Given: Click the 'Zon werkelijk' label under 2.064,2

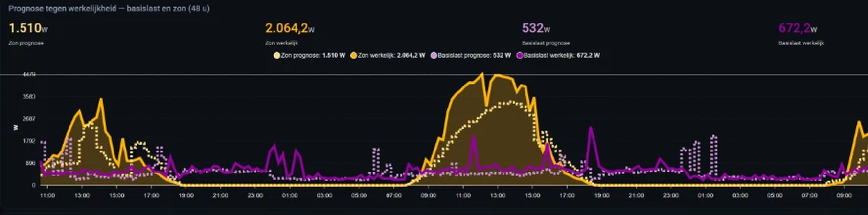Looking at the screenshot, I should click(x=281, y=43).
